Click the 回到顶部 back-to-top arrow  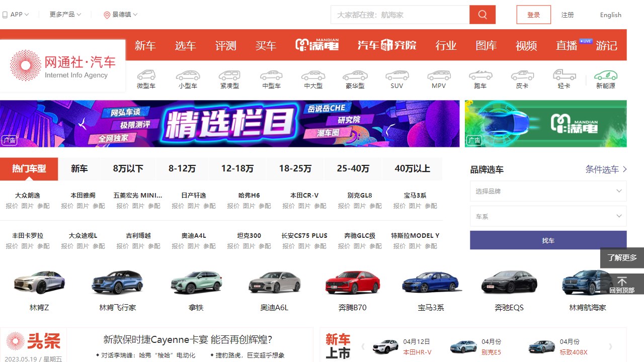(622, 284)
